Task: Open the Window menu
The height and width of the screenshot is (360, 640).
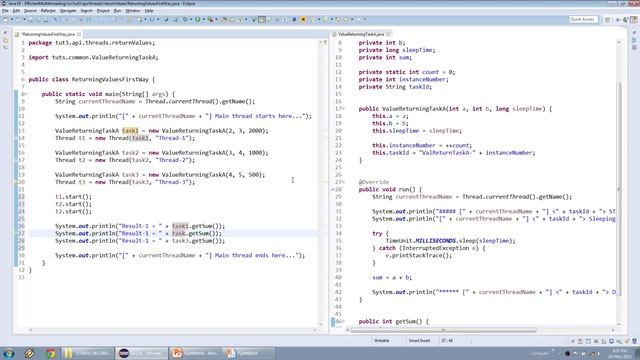Action: (133, 11)
